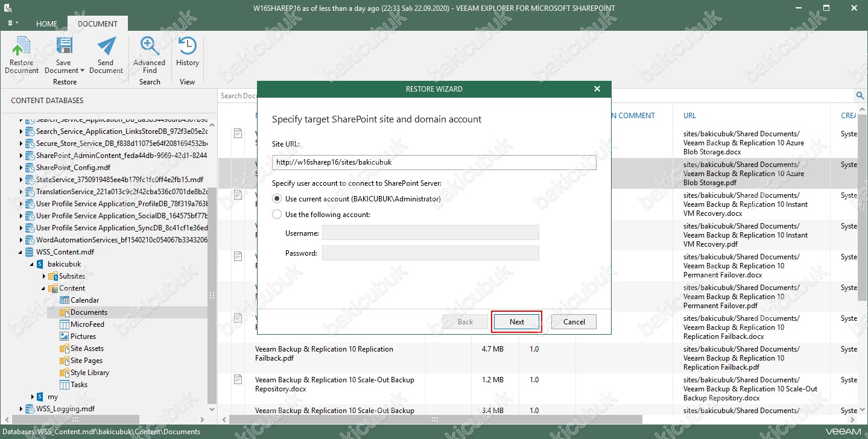
Task: Click the WSS_Logging.mdf database icon
Action: 30,409
